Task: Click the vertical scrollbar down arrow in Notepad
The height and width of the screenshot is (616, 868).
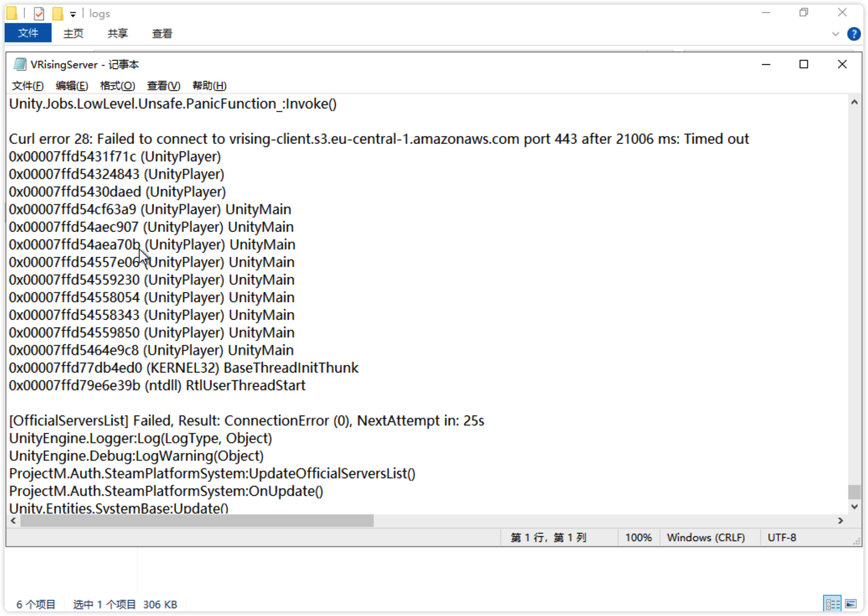Action: click(854, 506)
